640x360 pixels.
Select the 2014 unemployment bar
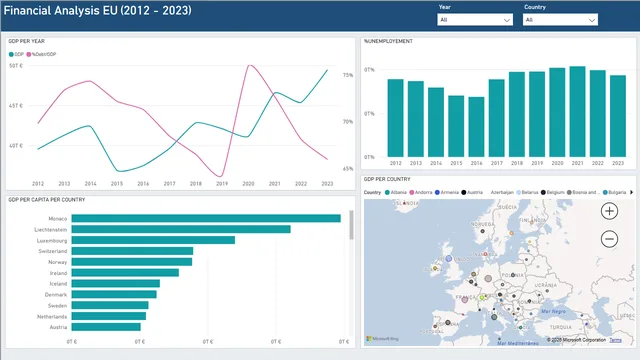(x=436, y=122)
